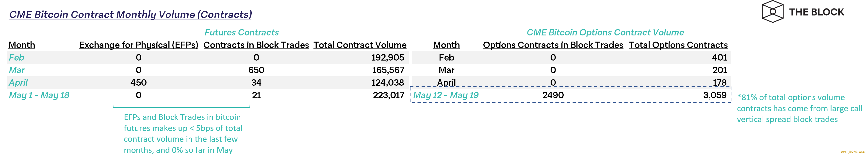Click the 3,059 total options contracts value
Image resolution: width=868 pixels, height=157 pixels.
point(715,95)
